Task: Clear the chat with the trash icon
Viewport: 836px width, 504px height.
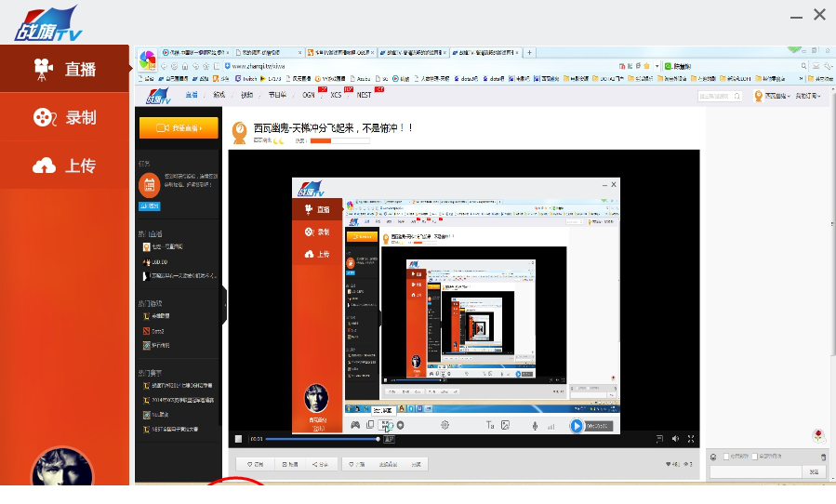Action: pyautogui.click(x=824, y=458)
